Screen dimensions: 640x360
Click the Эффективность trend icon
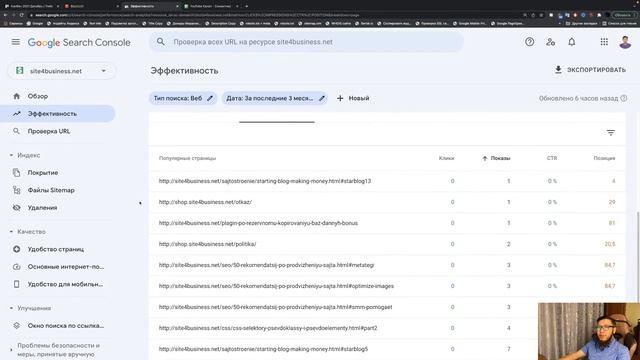click(16, 113)
